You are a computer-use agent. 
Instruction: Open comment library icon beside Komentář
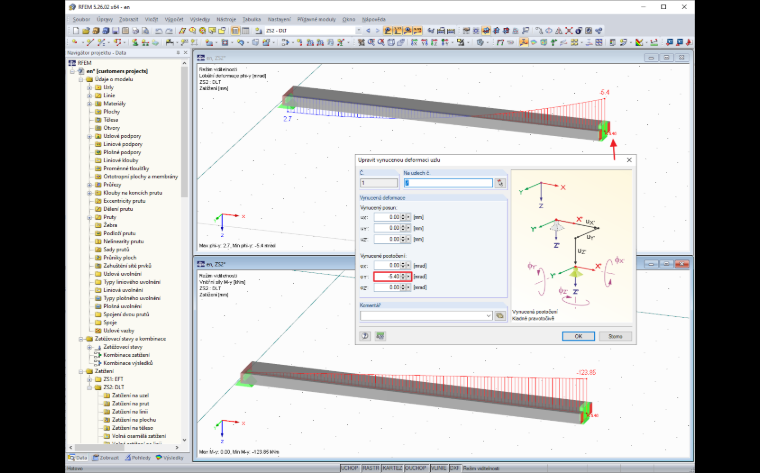click(x=500, y=315)
